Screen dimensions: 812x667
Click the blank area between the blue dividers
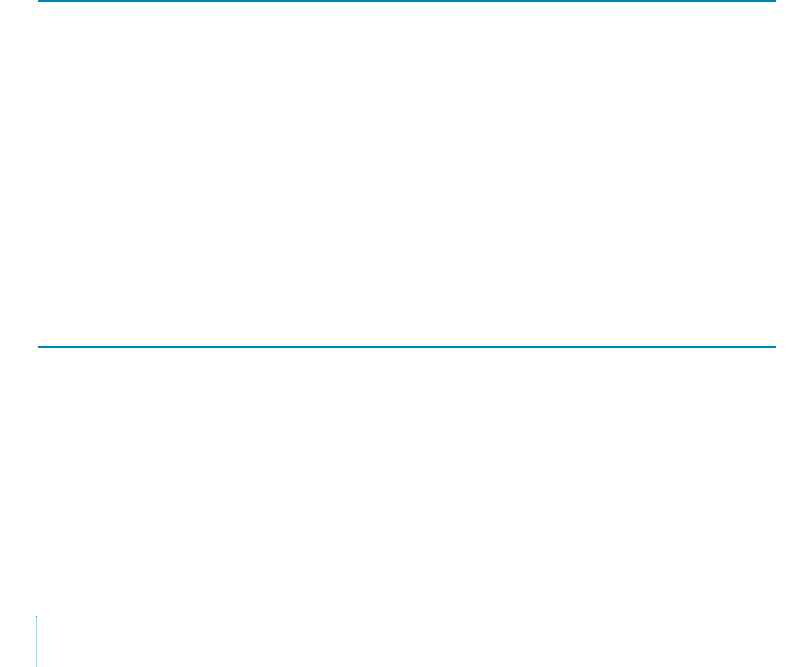(x=407, y=174)
